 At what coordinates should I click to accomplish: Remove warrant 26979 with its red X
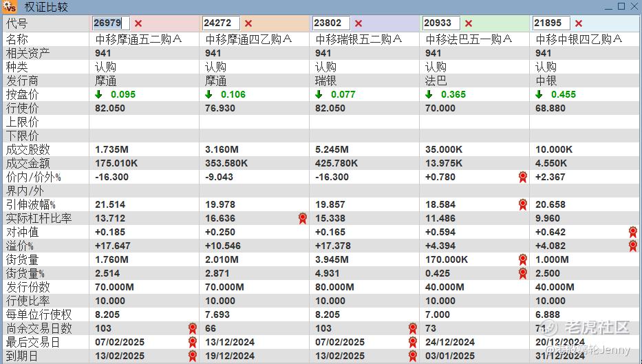tap(138, 23)
